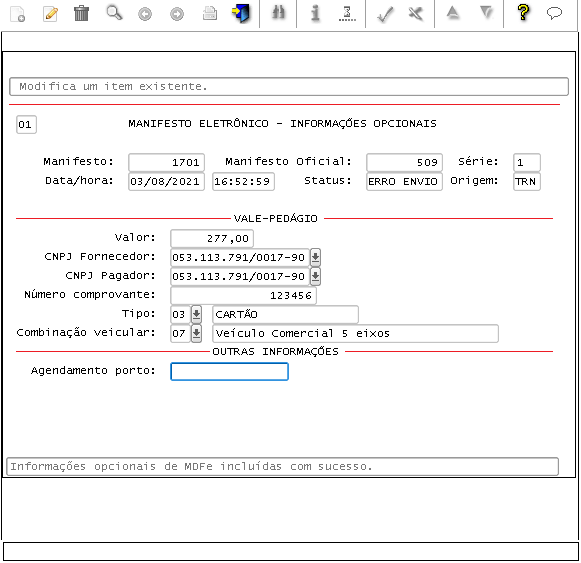Click the information 'i' icon

coord(315,13)
